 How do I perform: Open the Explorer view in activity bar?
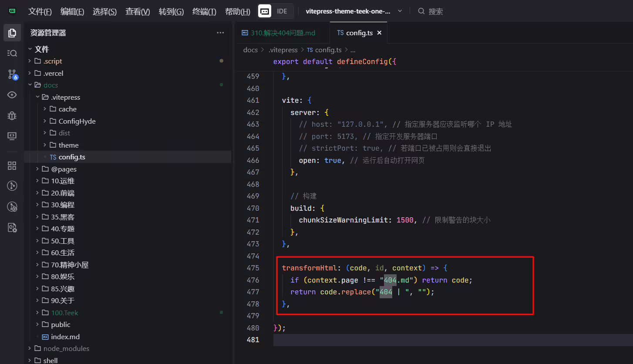(12, 33)
